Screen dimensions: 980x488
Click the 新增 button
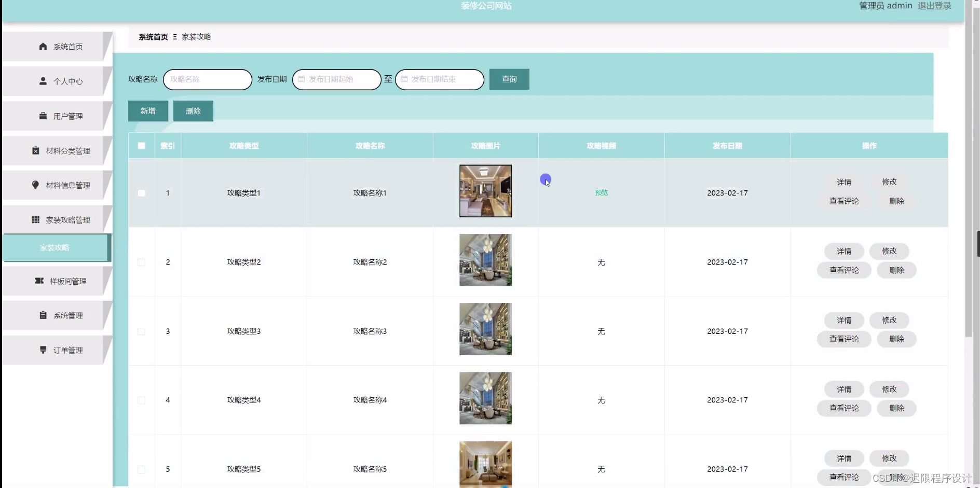tap(148, 111)
